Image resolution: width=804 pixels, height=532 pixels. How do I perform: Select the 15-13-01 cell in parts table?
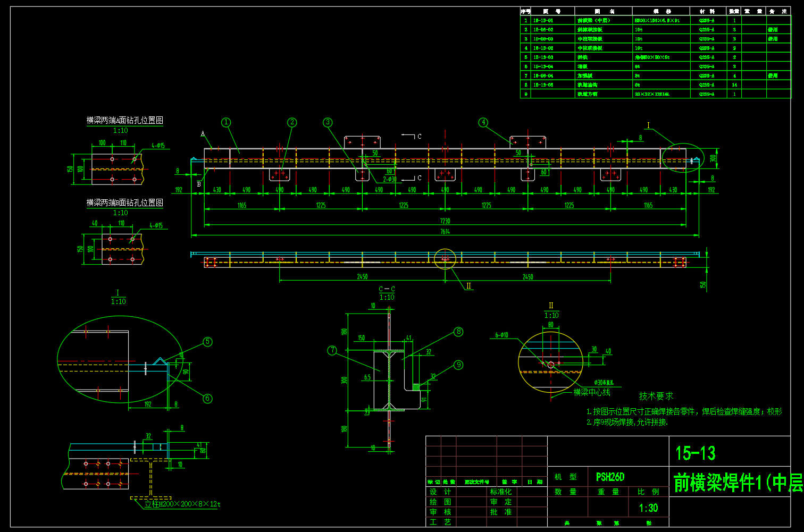coord(543,21)
